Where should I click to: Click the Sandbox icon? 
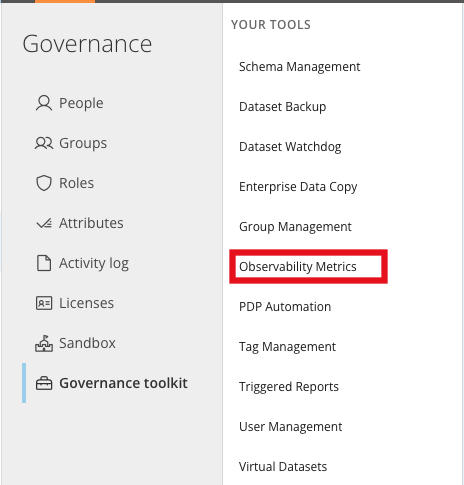coord(44,343)
